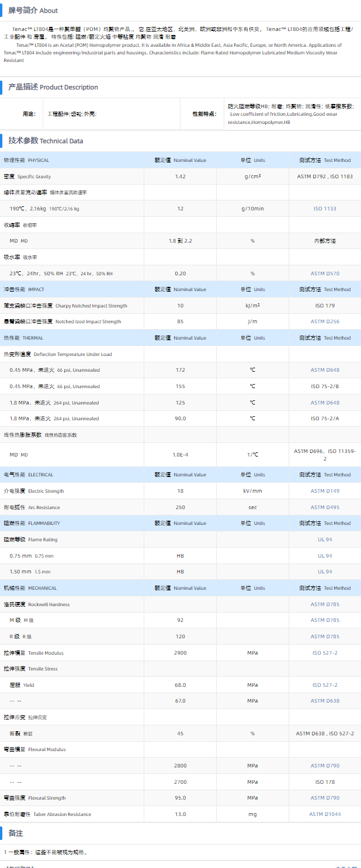Viewport: 361px width, 868px height.
Task: Select the About section heading
Action: tap(33, 11)
